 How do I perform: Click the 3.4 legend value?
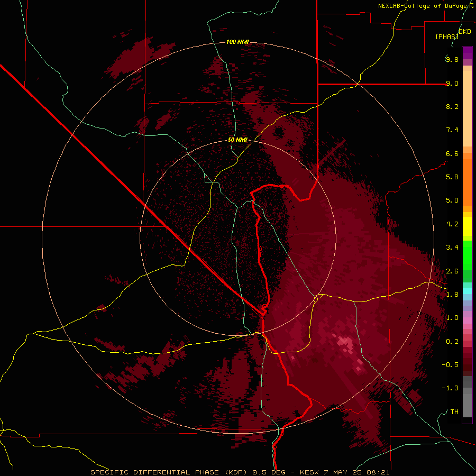[452, 248]
